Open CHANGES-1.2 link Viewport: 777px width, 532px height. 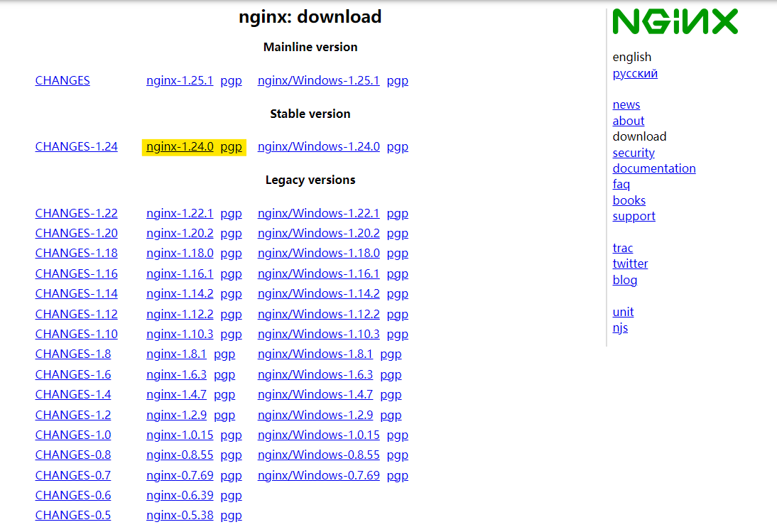[x=73, y=415]
